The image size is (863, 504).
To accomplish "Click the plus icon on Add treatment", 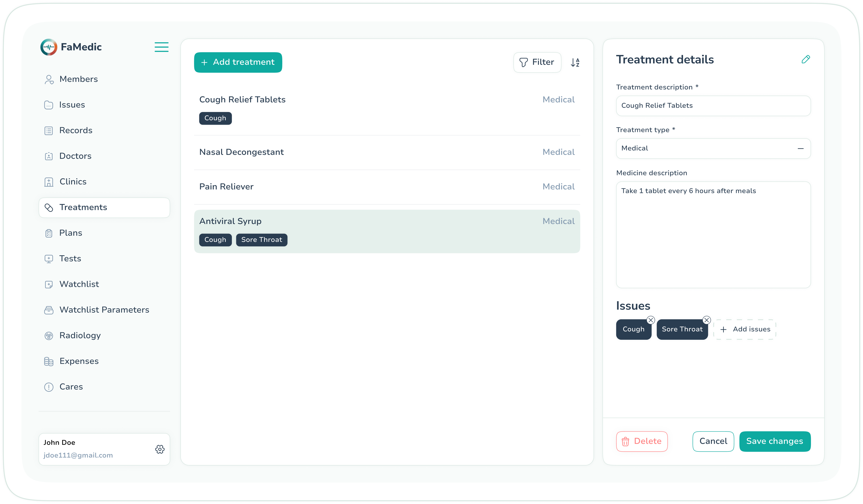I will point(204,63).
